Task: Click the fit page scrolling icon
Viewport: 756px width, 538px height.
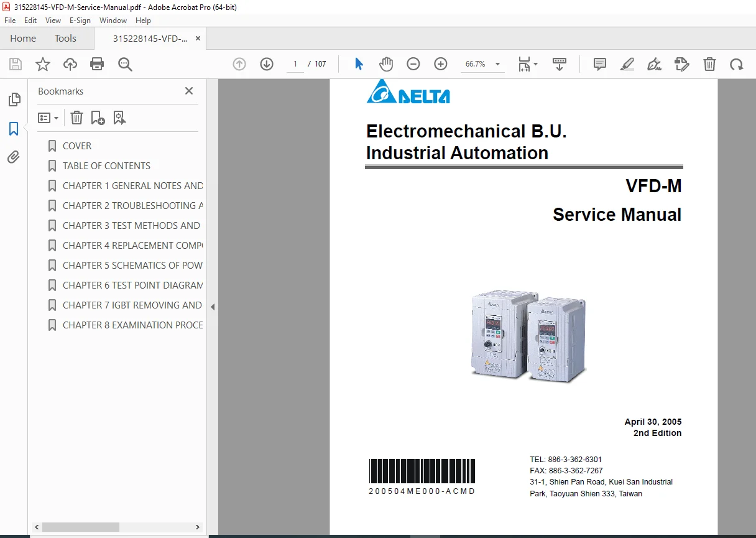Action: click(524, 64)
